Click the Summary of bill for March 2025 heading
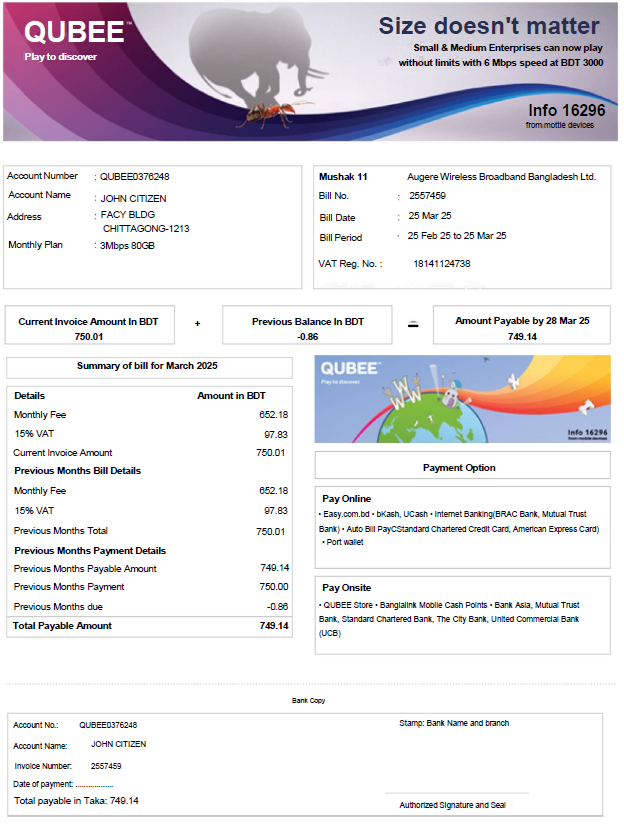 point(148,367)
